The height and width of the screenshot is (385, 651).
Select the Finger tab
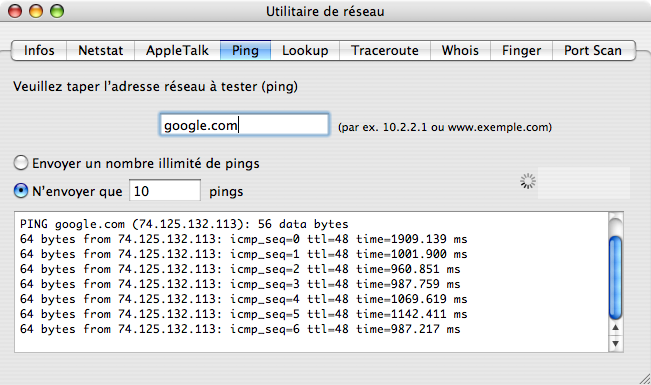[521, 50]
